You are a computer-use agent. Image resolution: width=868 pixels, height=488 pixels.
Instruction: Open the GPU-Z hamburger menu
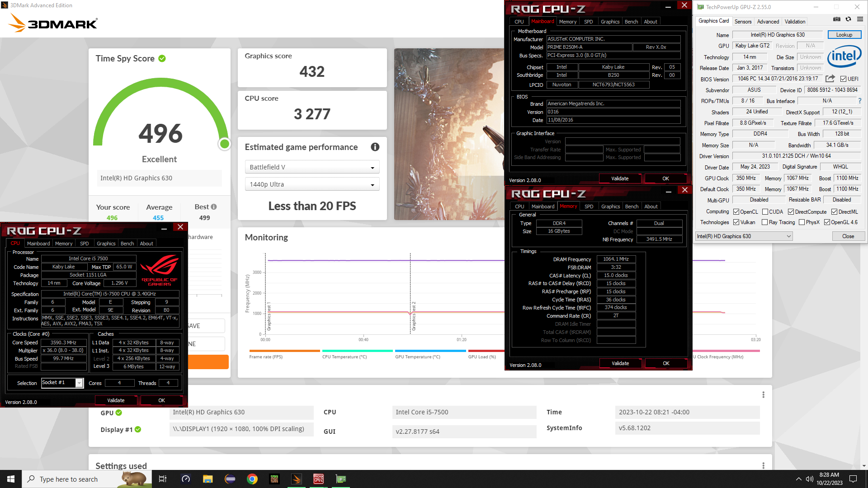coord(860,19)
